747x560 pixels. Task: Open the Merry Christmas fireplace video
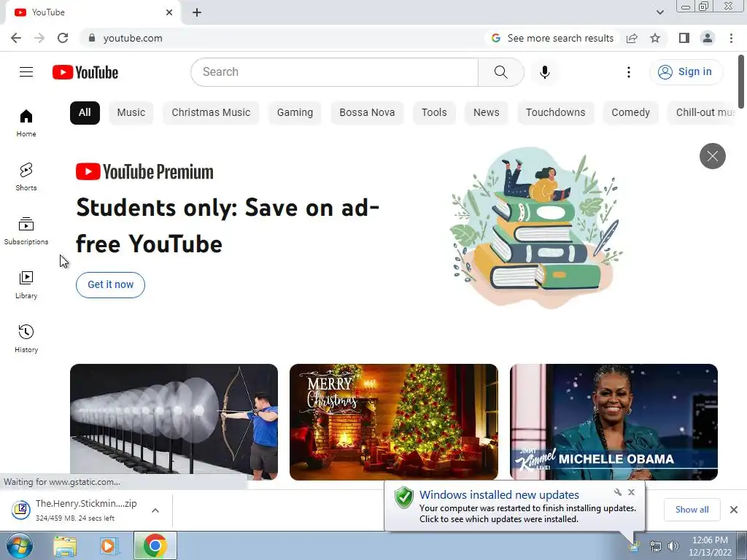[x=394, y=422]
